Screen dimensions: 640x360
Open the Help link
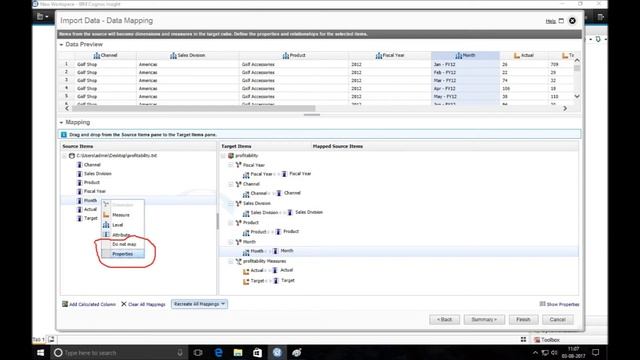[551, 21]
